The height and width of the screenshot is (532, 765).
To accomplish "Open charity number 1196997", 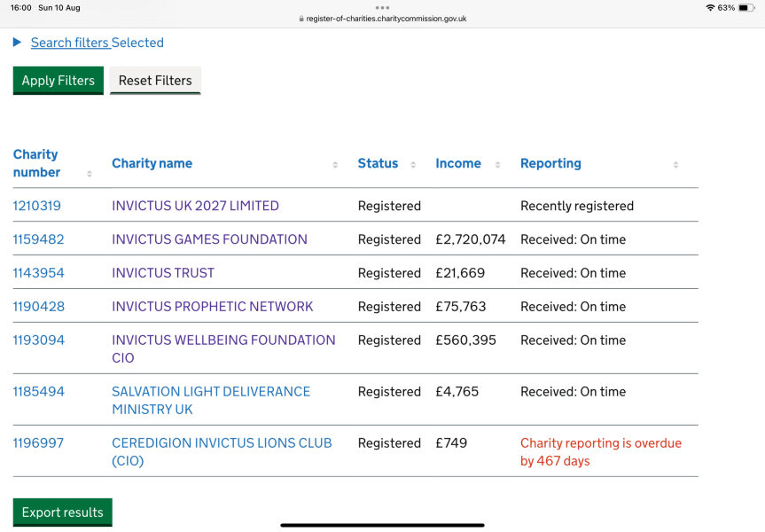I will 38,443.
